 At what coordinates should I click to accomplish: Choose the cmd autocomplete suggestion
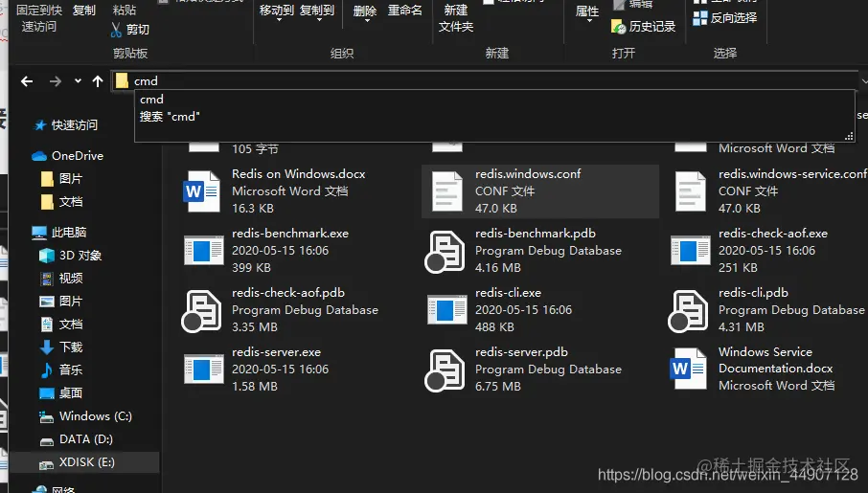(x=151, y=99)
